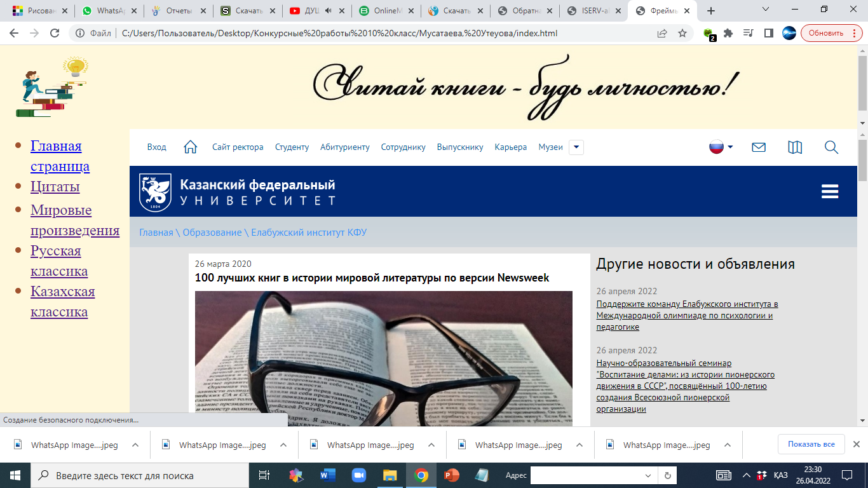Open the Extensions puzzle piece icon
This screenshot has height=488, width=868.
(x=728, y=33)
